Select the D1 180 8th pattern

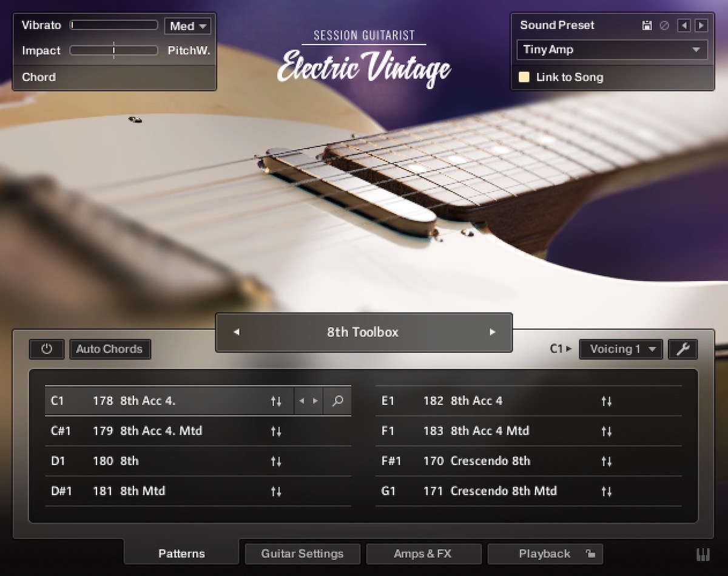click(x=198, y=461)
